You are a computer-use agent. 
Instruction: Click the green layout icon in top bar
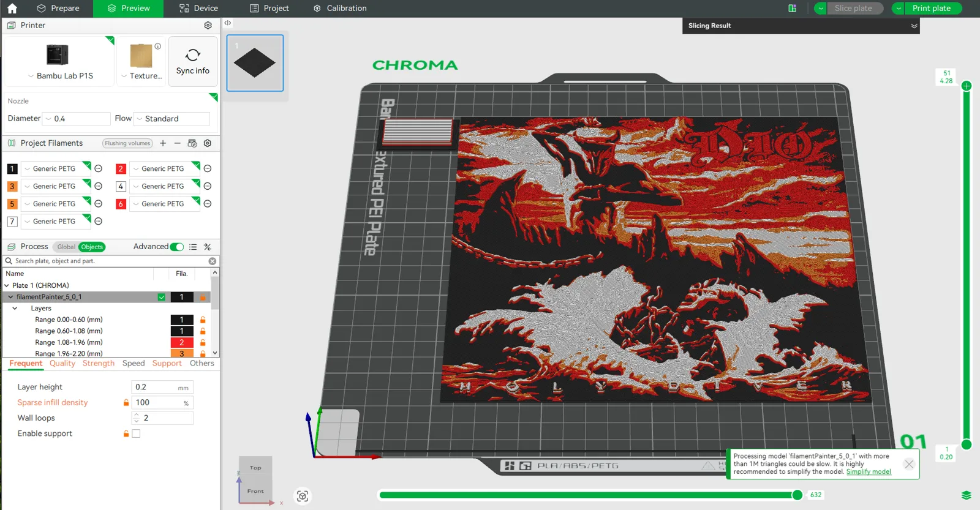point(793,9)
